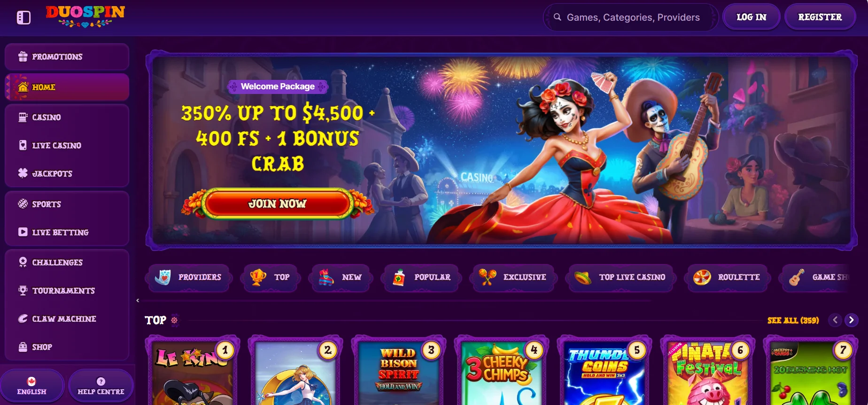This screenshot has height=405, width=868.
Task: Show next Top games with right arrow
Action: point(851,320)
